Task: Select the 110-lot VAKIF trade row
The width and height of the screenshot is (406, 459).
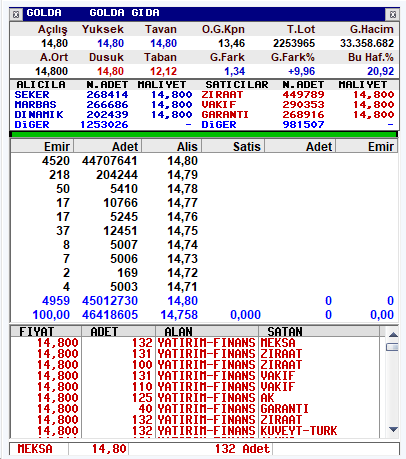Action: [195, 387]
